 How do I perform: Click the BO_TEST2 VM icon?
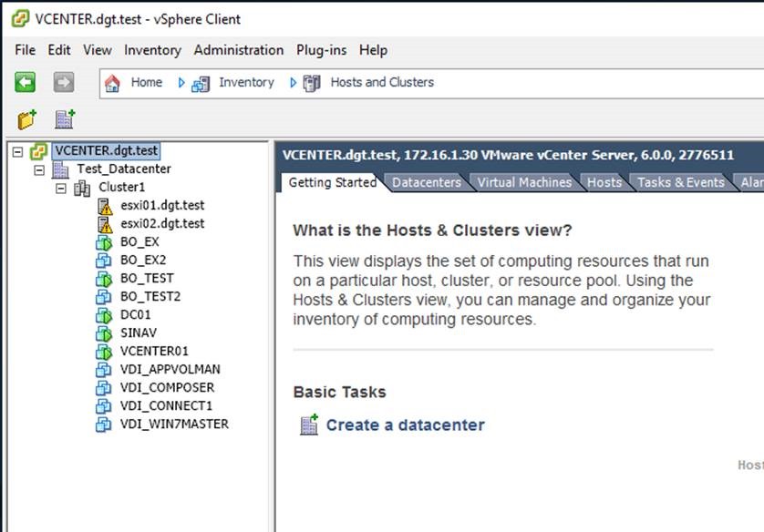coord(104,297)
